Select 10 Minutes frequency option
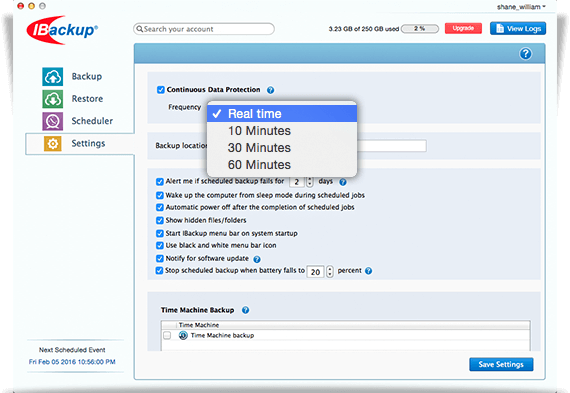This screenshot has width=570, height=393. [282, 131]
